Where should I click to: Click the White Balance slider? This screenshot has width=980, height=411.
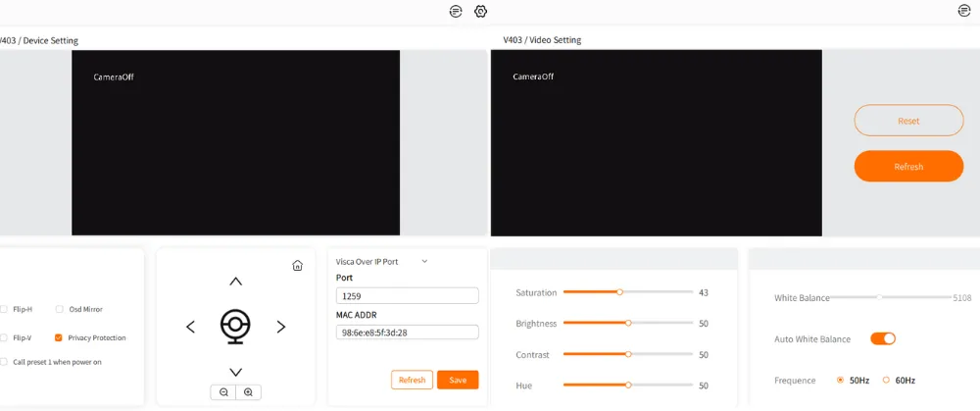tap(891, 298)
